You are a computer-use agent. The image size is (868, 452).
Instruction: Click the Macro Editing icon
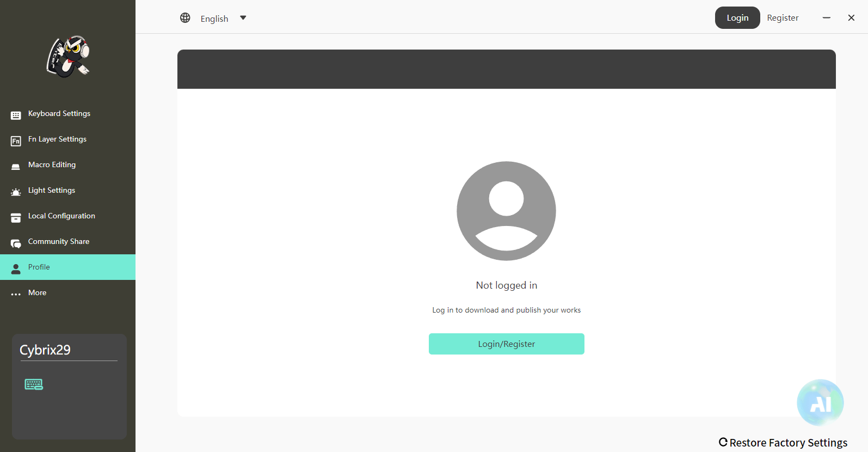pyautogui.click(x=16, y=167)
